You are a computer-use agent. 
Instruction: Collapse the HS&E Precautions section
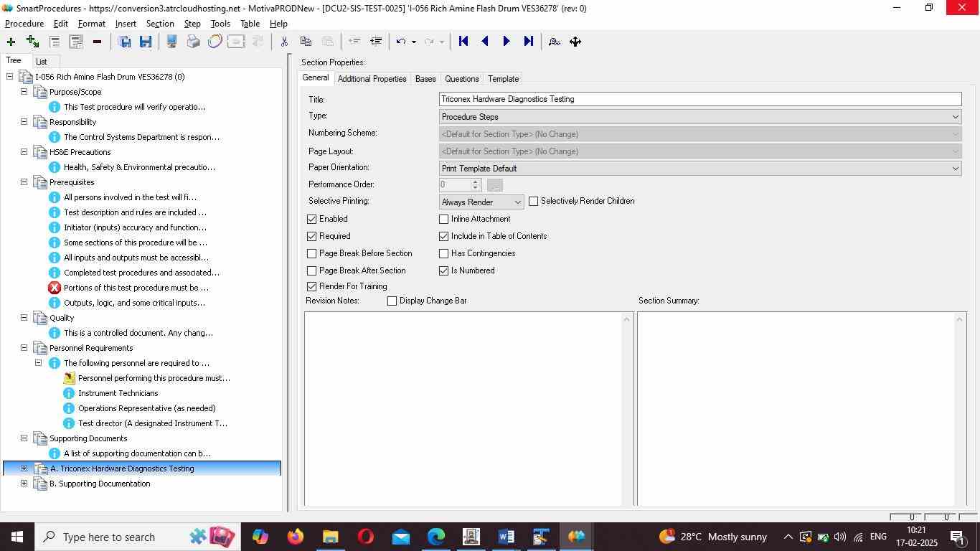(x=24, y=152)
